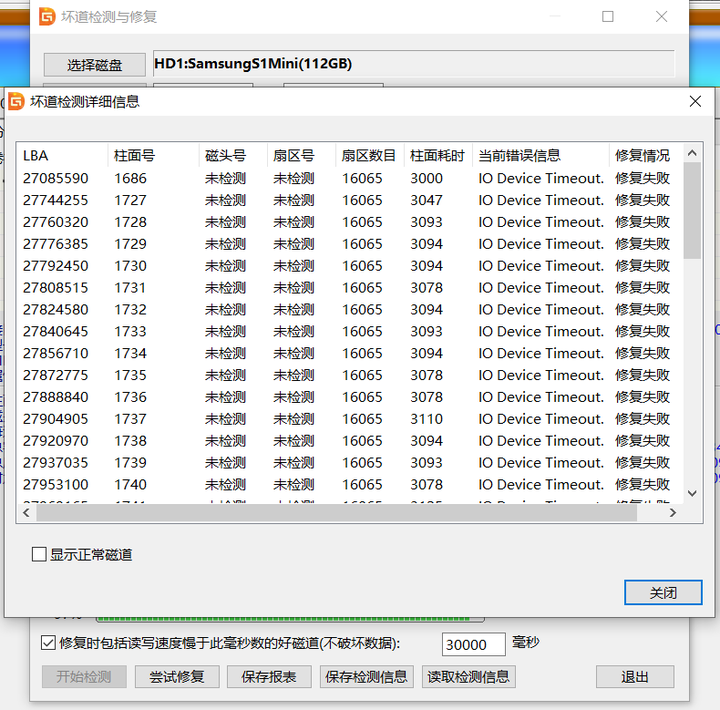
Task: Select row with LBA 27937035
Action: pos(350,462)
